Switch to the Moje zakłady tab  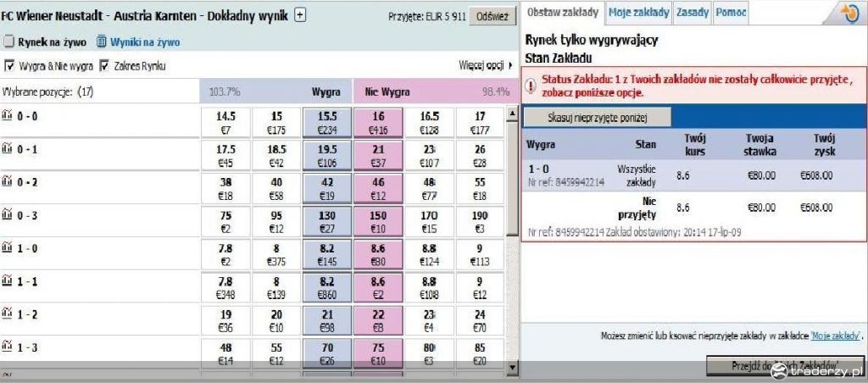point(638,12)
